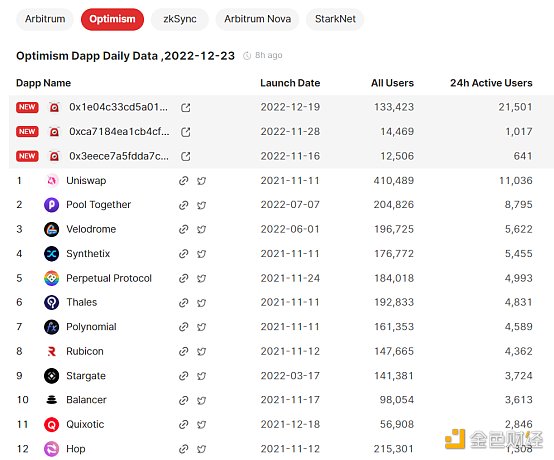Click the Twitter icon for Perpetual Protocol

click(201, 278)
